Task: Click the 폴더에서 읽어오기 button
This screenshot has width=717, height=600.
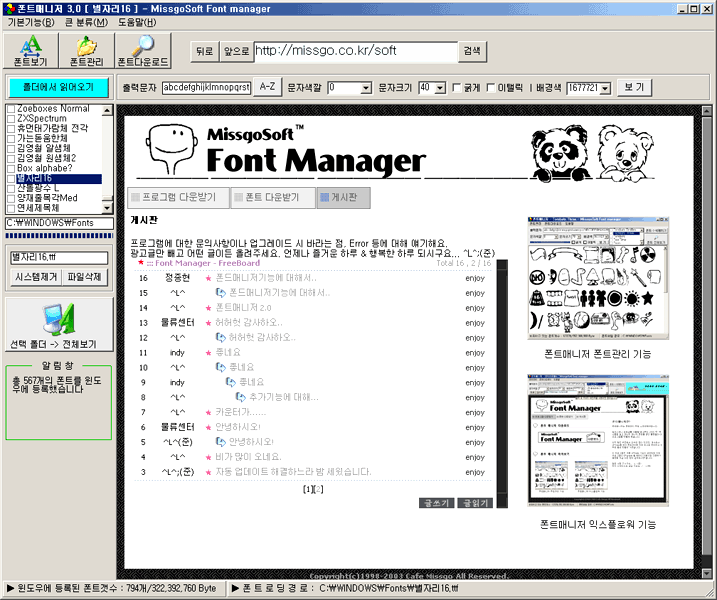Action: [x=59, y=87]
